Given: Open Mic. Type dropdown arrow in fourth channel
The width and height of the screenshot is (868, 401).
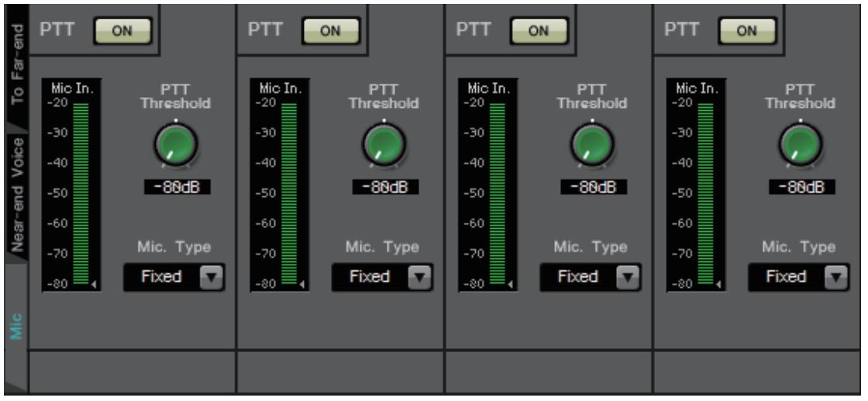Looking at the screenshot, I should pyautogui.click(x=836, y=277).
